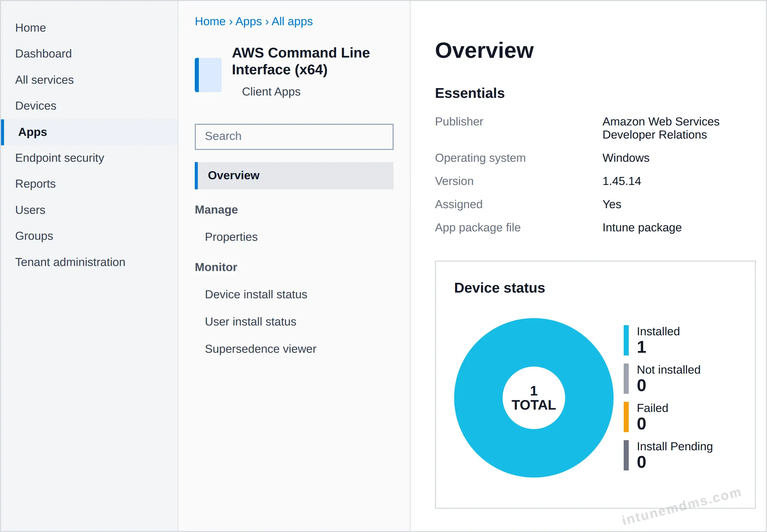Open User install status
767x532 pixels.
click(251, 321)
